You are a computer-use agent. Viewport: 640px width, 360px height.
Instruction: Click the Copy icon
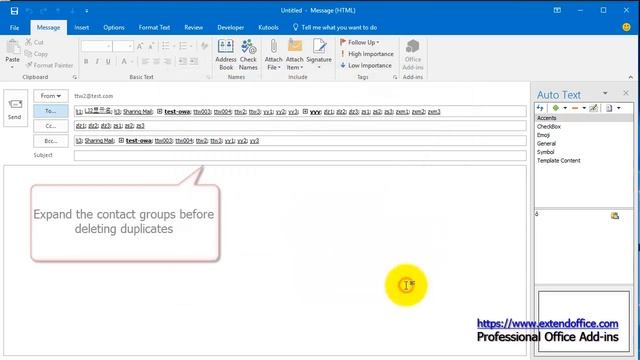pos(28,53)
